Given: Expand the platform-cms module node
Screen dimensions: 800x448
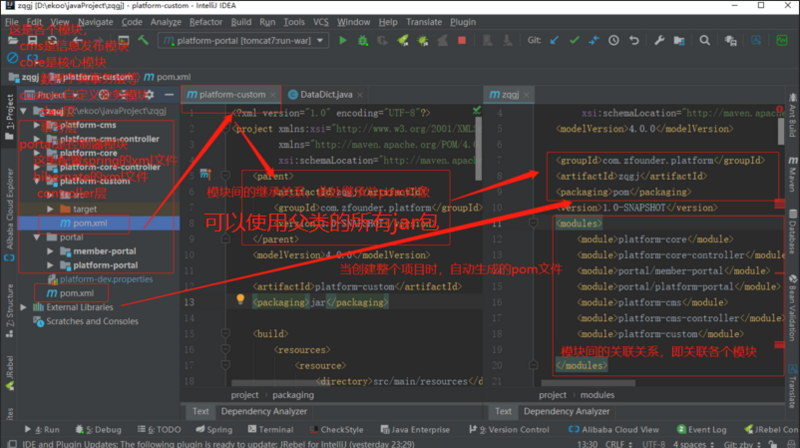Looking at the screenshot, I should tap(36, 125).
